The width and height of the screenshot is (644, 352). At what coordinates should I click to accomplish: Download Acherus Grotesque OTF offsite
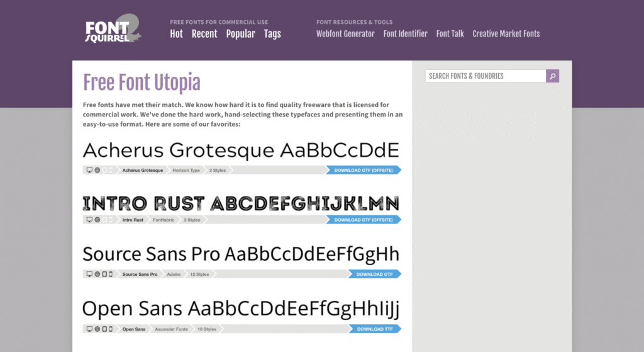click(364, 170)
